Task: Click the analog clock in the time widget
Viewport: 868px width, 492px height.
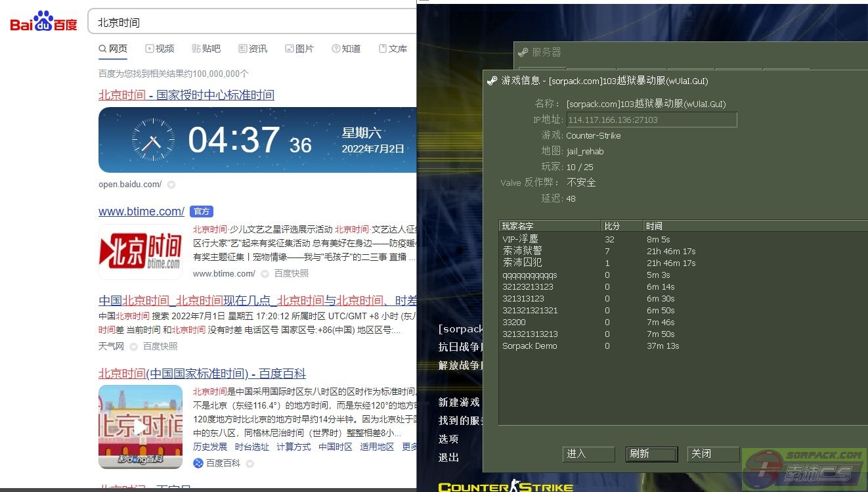Action: pos(153,140)
